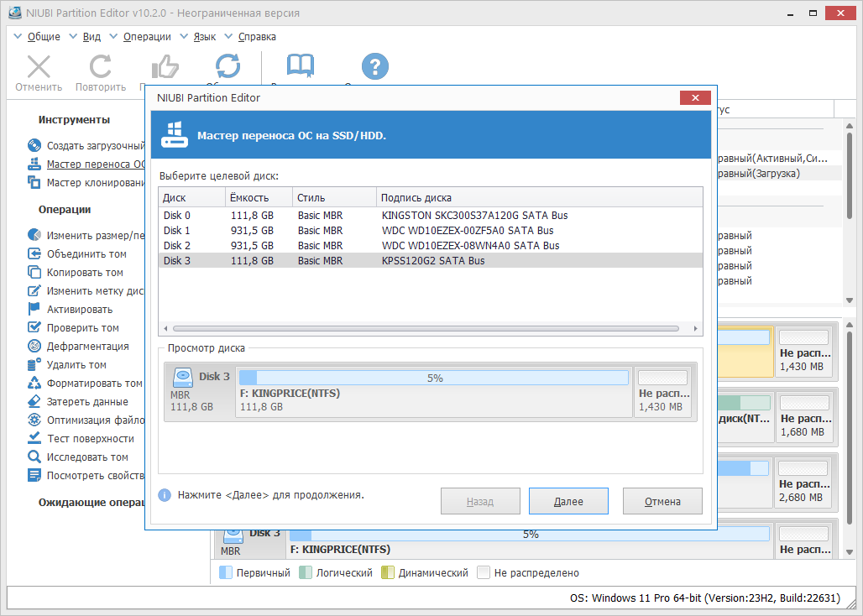Image resolution: width=863 pixels, height=616 pixels.
Task: Open the book manual toolbar icon
Action: tap(301, 66)
